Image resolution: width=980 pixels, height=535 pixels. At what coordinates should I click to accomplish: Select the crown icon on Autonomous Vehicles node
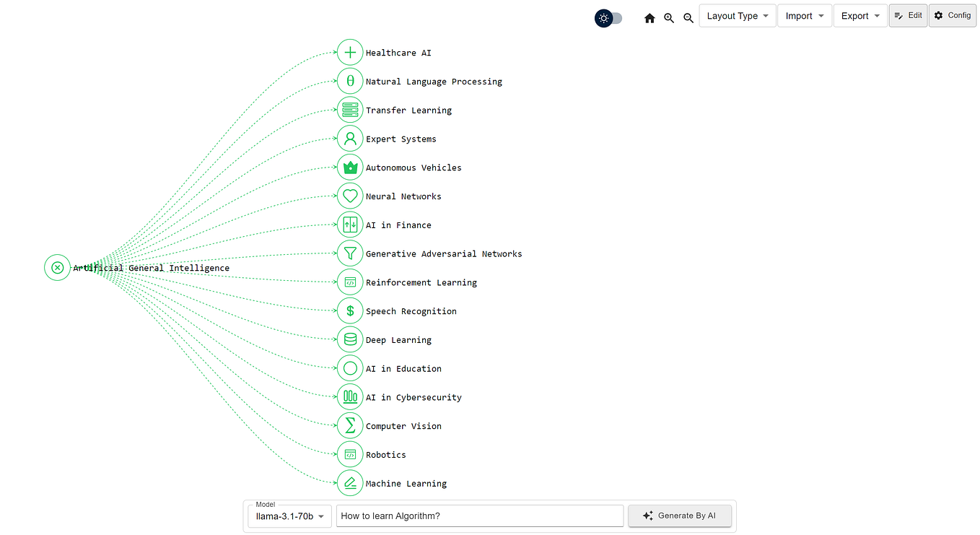pyautogui.click(x=350, y=167)
